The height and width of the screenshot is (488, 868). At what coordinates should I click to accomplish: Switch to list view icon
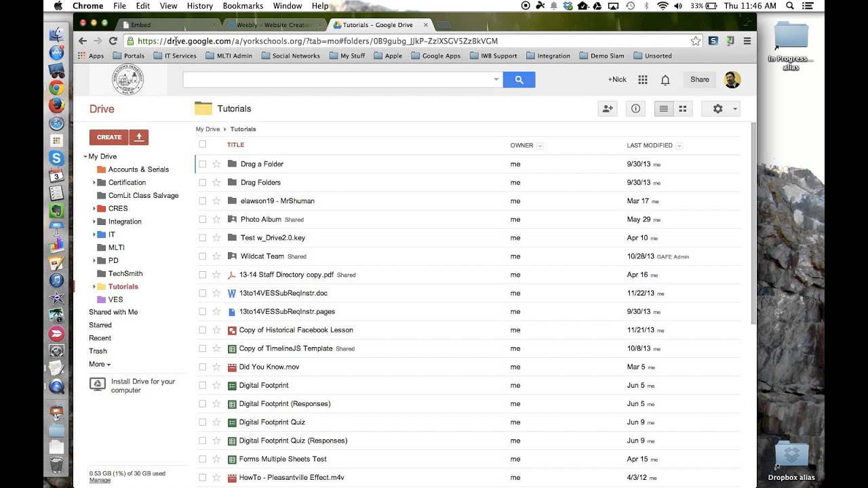[664, 108]
